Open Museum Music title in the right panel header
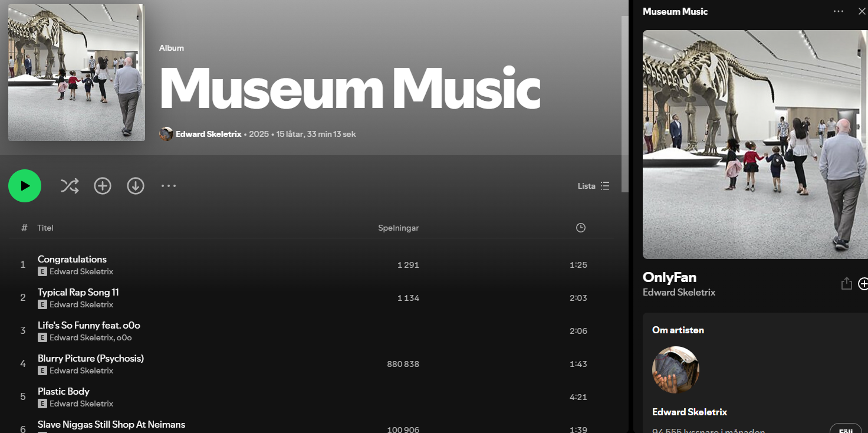This screenshot has height=433, width=868. pos(675,11)
